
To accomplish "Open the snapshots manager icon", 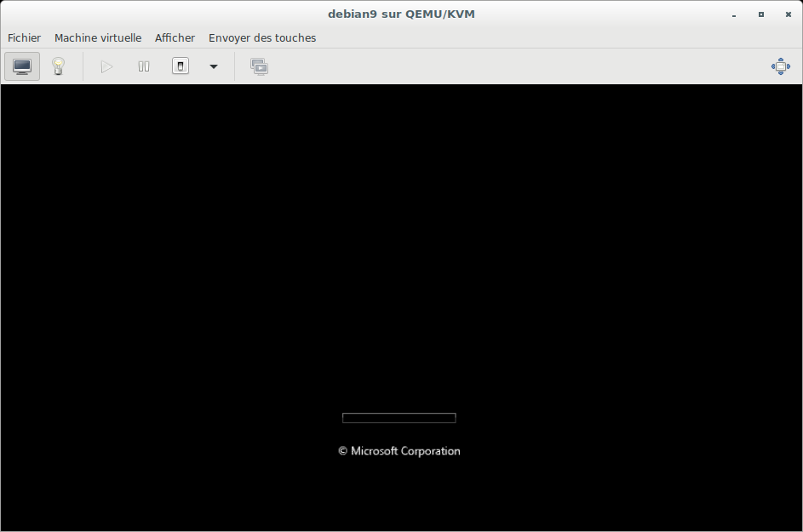I will [x=259, y=66].
